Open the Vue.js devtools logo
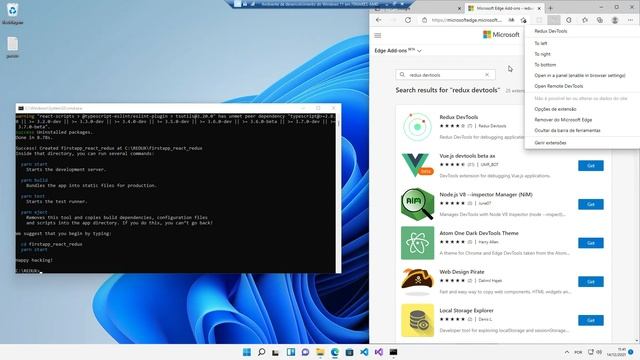640x360 pixels. tap(417, 165)
